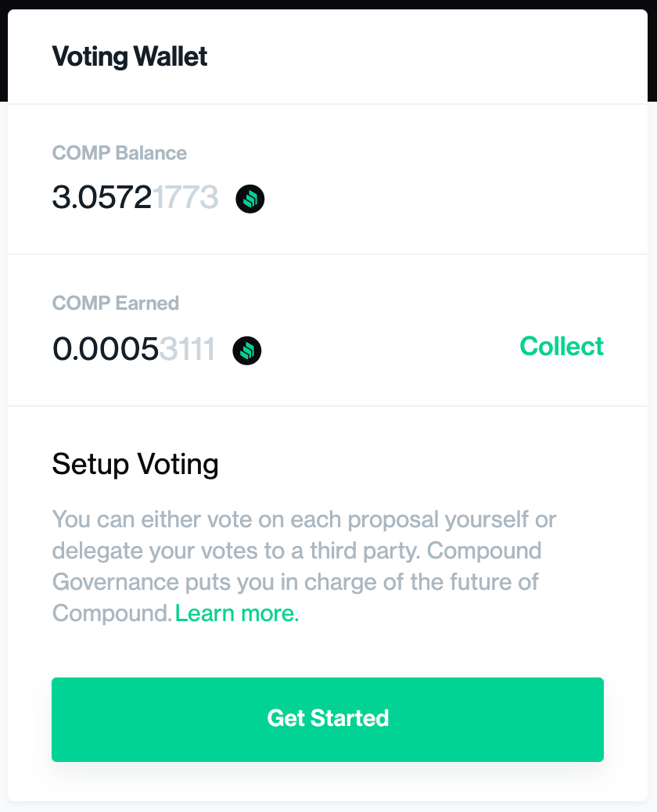This screenshot has width=657, height=812.
Task: Collect the earned COMP
Action: point(562,346)
